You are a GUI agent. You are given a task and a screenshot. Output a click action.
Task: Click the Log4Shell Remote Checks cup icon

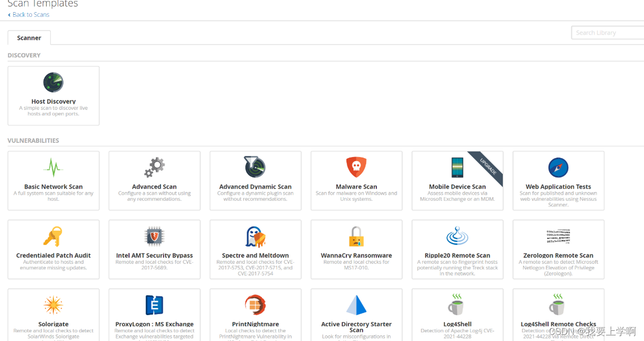tap(558, 304)
